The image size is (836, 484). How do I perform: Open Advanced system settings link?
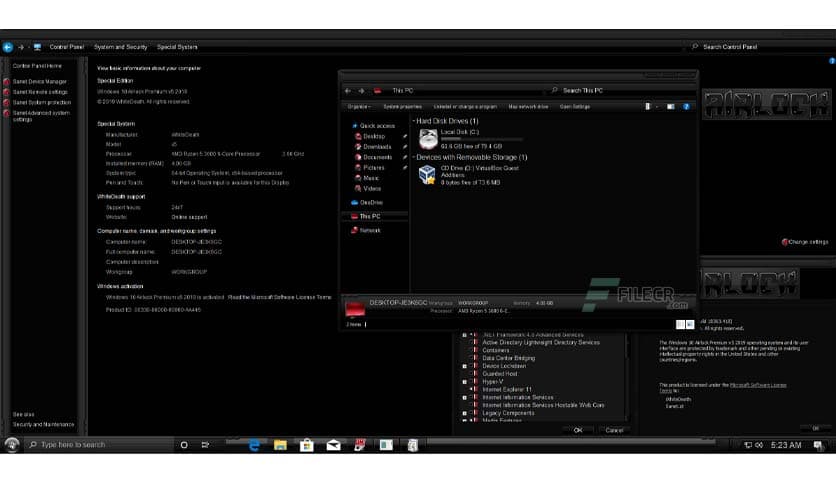coord(41,116)
